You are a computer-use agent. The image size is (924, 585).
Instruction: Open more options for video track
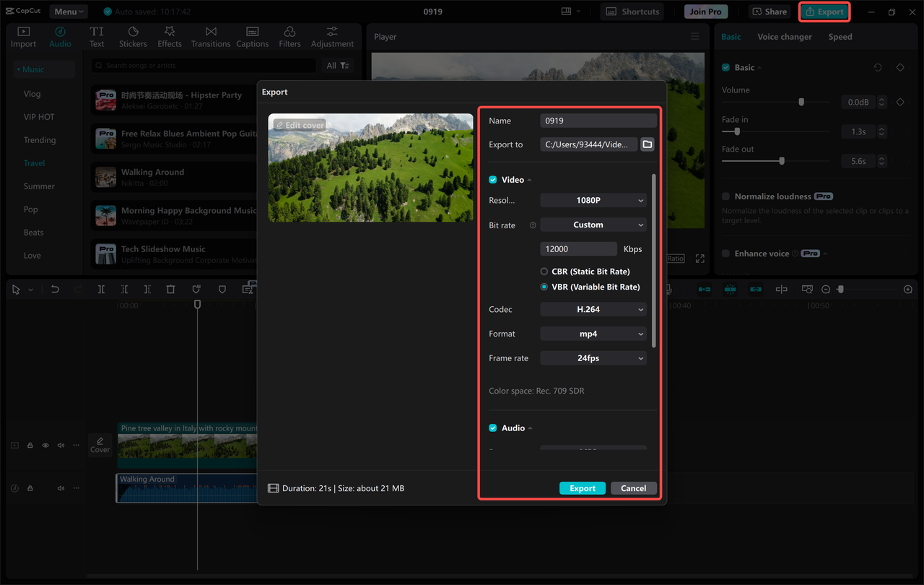(x=76, y=446)
